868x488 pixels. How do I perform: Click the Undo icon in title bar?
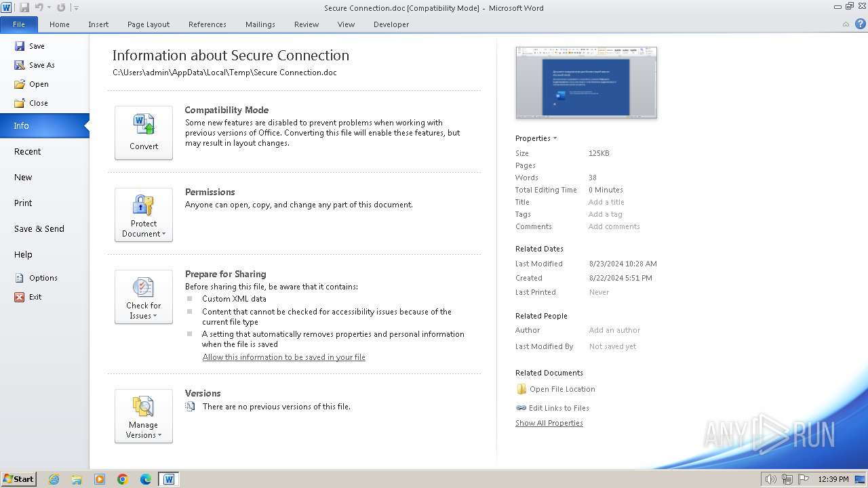[x=39, y=7]
